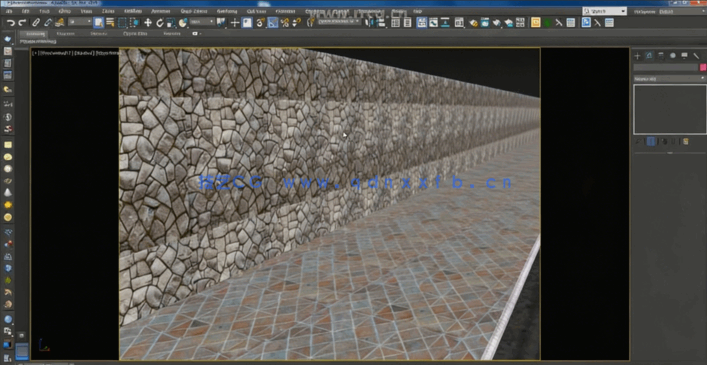Click Remove Modifier trash icon below stack

[x=674, y=141]
